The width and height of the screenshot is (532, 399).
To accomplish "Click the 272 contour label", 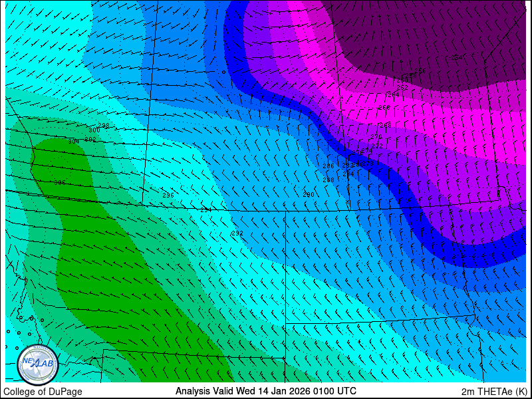I will tap(377, 146).
